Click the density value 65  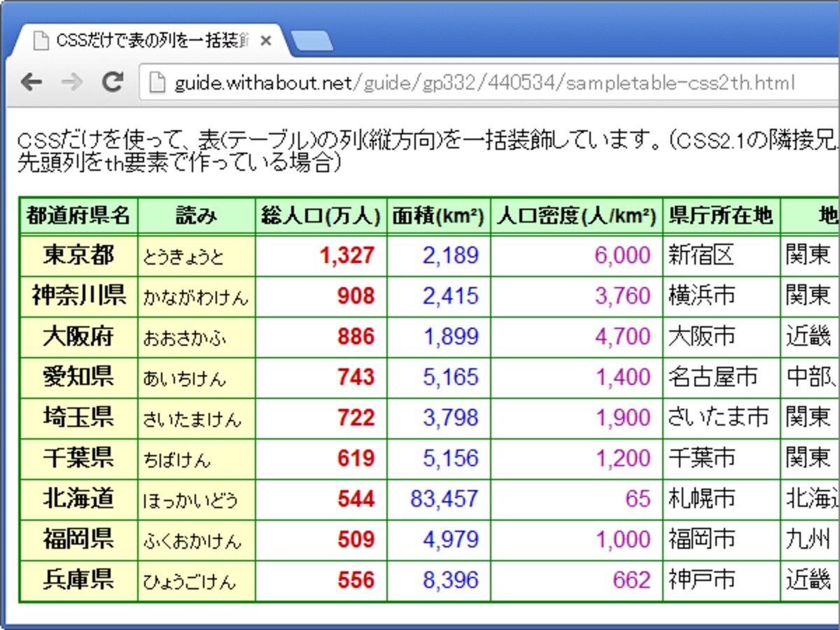(x=638, y=500)
